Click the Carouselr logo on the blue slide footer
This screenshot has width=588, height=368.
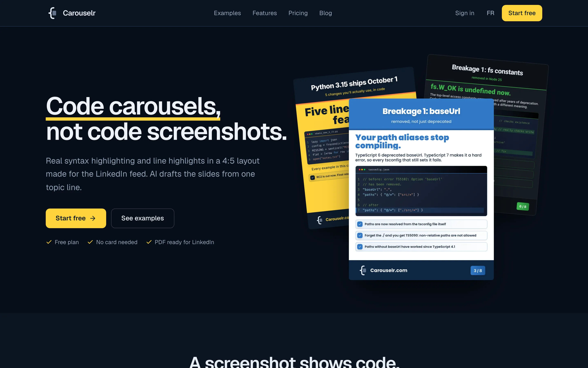click(x=363, y=270)
